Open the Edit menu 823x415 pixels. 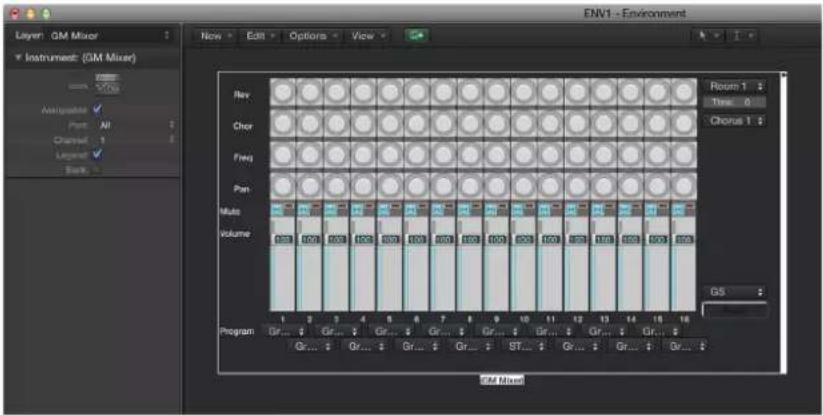[x=260, y=36]
